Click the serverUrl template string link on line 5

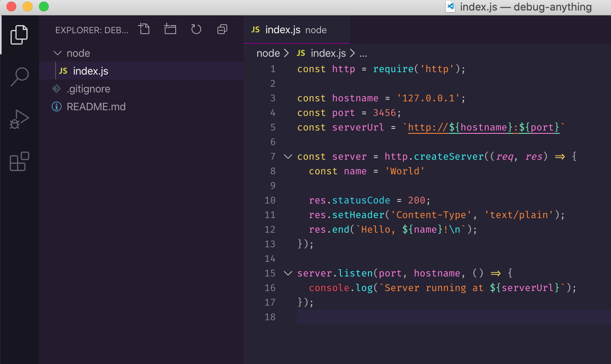(484, 127)
